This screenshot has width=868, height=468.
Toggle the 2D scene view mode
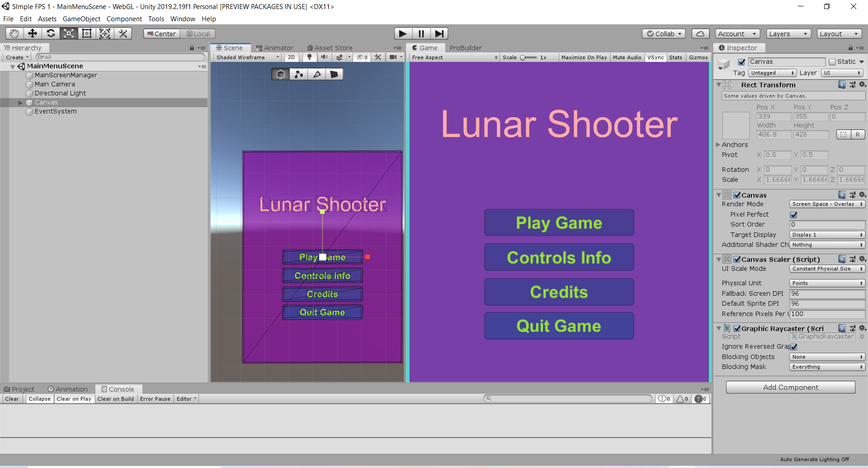click(292, 57)
